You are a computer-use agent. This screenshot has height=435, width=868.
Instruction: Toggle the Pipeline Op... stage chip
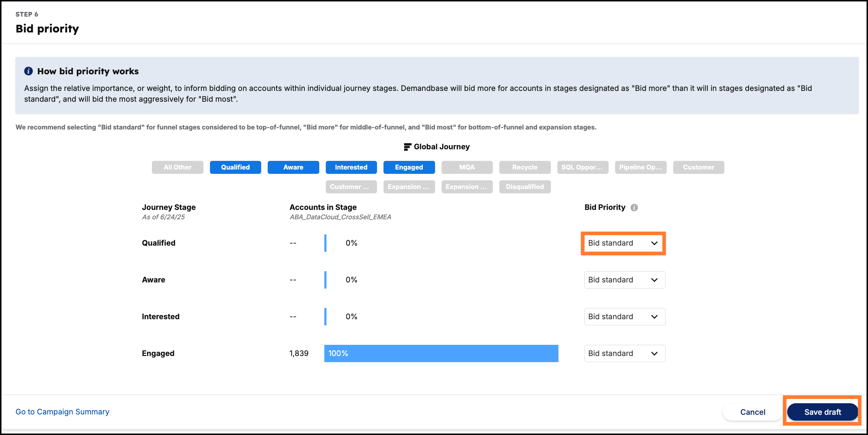pos(641,167)
